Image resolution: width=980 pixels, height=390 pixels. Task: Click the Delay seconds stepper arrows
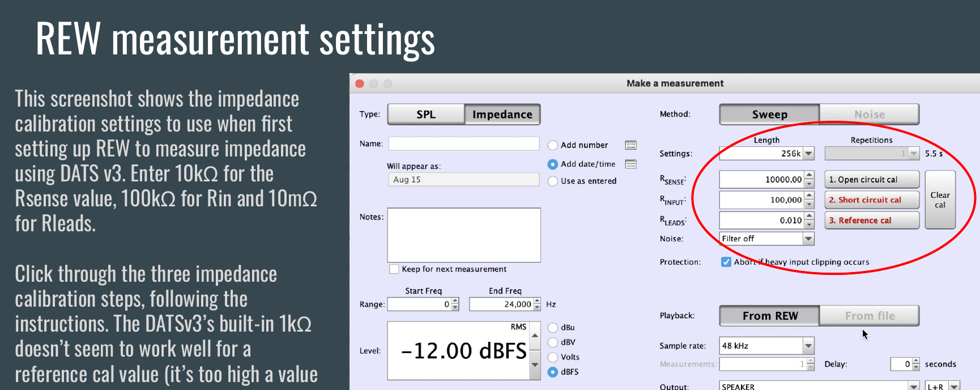(x=916, y=364)
